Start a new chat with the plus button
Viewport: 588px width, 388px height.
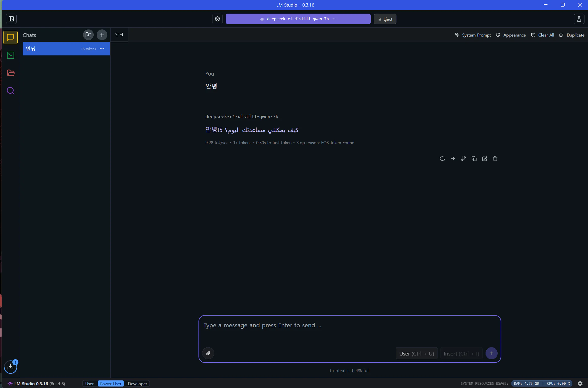[102, 35]
